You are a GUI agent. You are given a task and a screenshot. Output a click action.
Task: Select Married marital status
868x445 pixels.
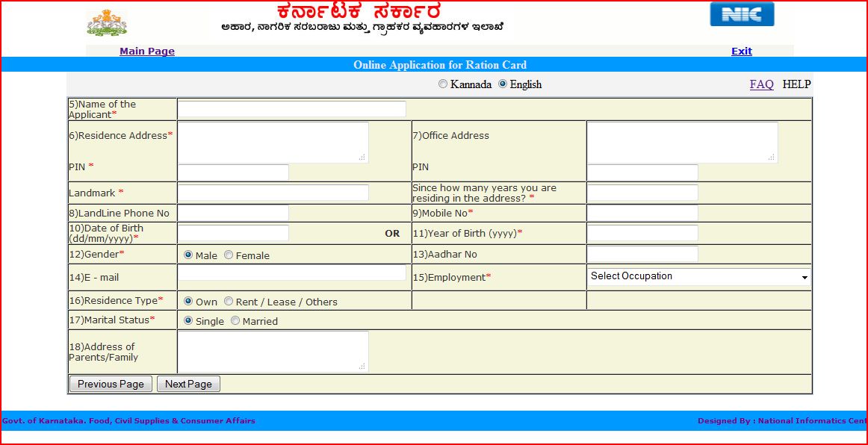click(x=235, y=320)
